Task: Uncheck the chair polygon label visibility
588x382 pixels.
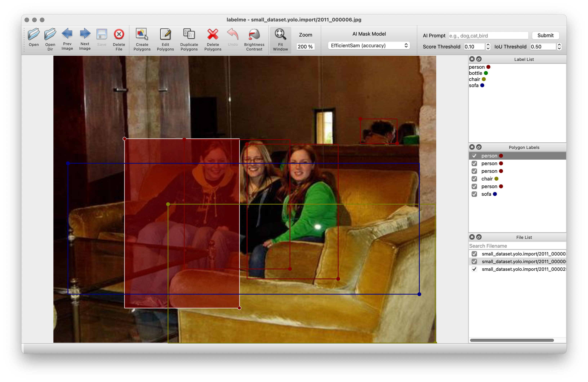Action: 474,179
